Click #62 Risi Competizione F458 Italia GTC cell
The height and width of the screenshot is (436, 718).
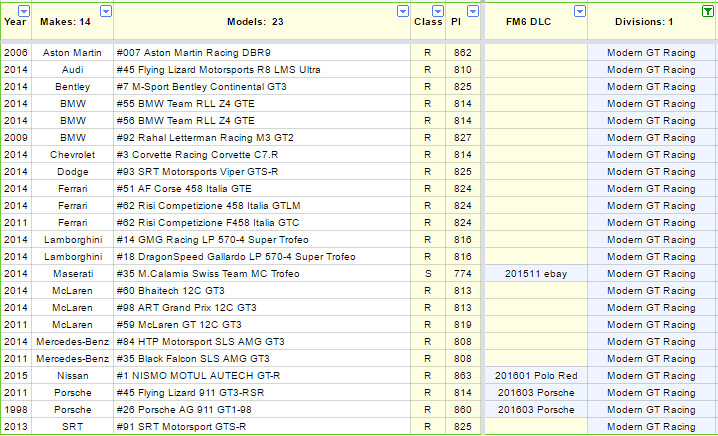(262, 222)
